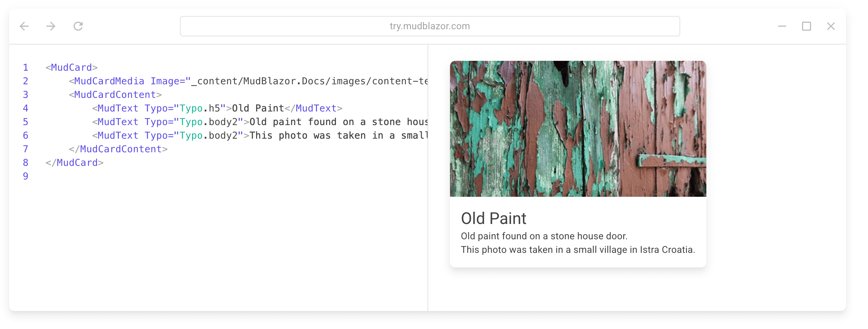Image resolution: width=868 pixels, height=329 pixels.
Task: Reload the try.mudblazor.com page
Action: coord(78,26)
